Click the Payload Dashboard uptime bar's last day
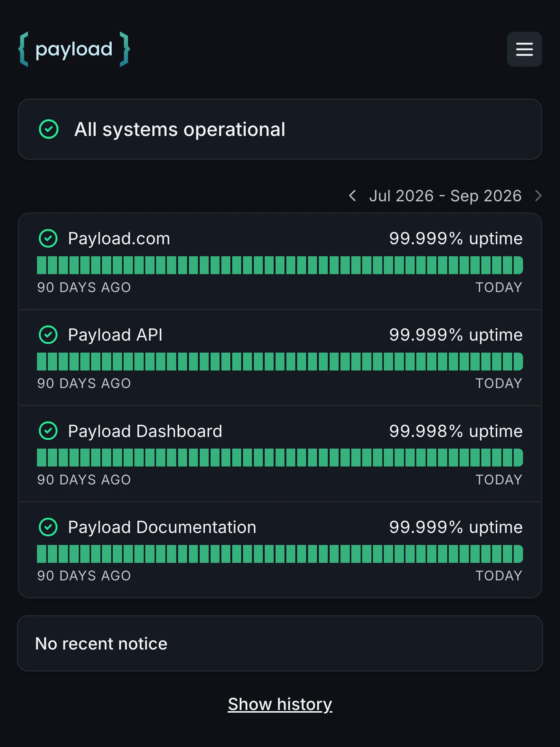Screen dimensions: 560x747 519,458
